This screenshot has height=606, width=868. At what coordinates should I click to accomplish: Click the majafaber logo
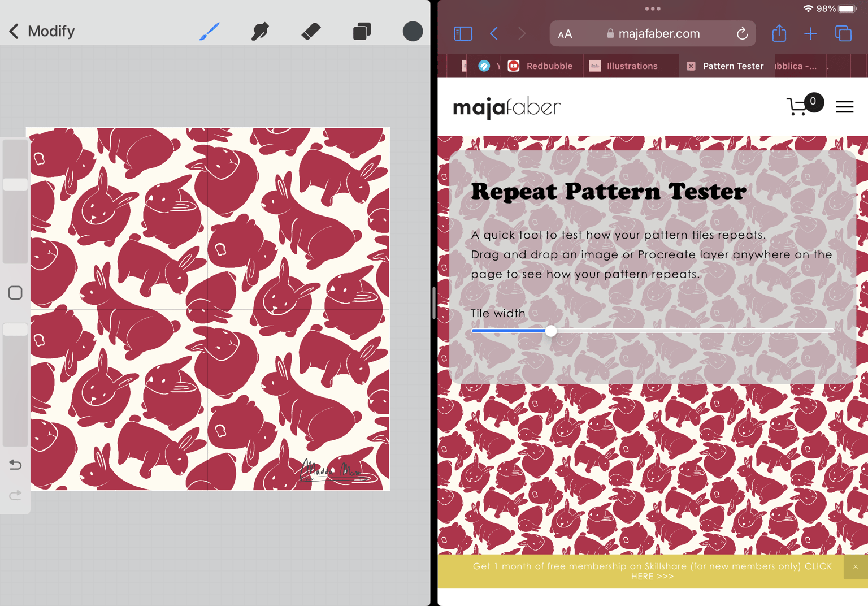click(506, 107)
